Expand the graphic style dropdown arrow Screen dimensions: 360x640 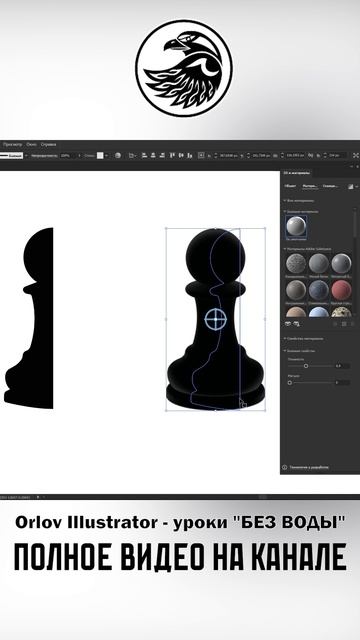107,156
